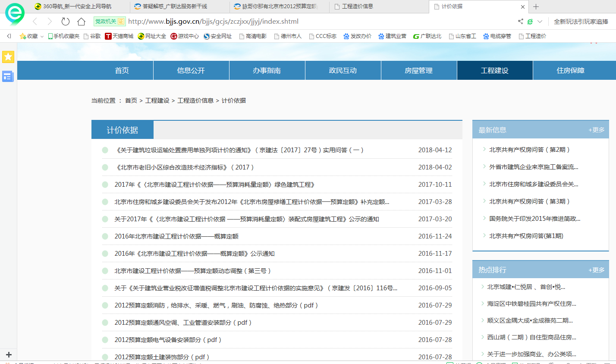
Task: Open 房屋管理 navigation menu
Action: coord(419,70)
